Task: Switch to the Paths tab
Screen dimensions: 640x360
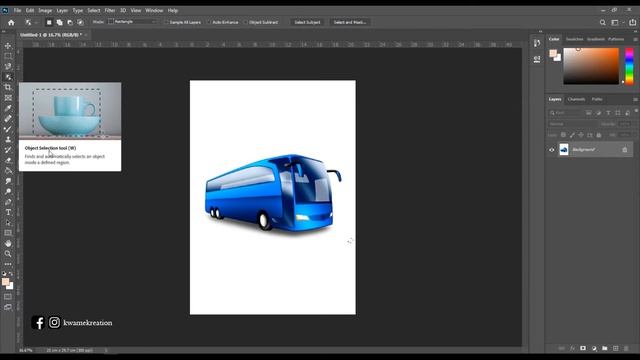Action: (597, 99)
